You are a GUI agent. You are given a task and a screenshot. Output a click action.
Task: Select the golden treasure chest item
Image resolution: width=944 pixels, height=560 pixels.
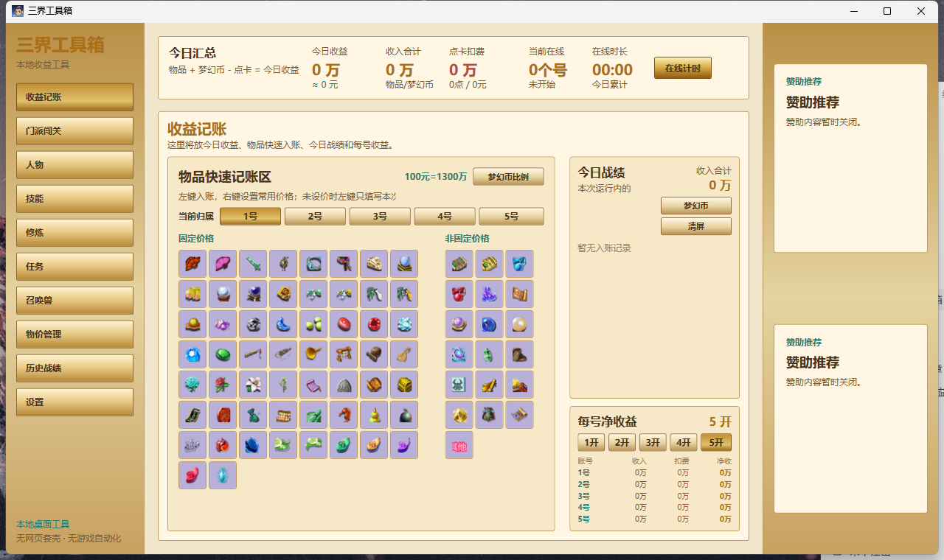(404, 385)
